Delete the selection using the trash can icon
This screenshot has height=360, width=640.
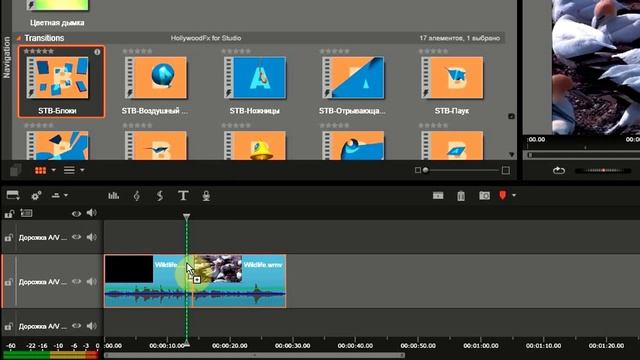point(461,196)
